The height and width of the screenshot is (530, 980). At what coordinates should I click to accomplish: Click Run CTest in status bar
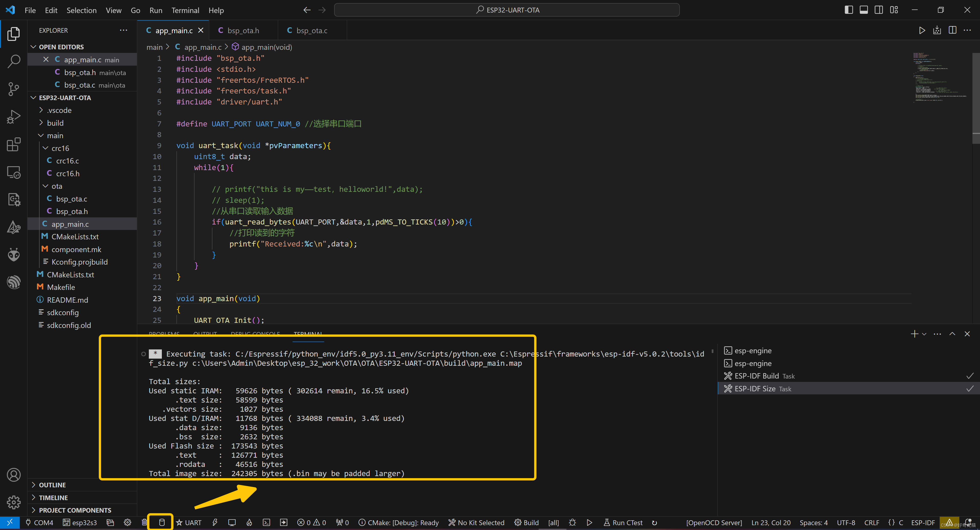[x=623, y=522]
